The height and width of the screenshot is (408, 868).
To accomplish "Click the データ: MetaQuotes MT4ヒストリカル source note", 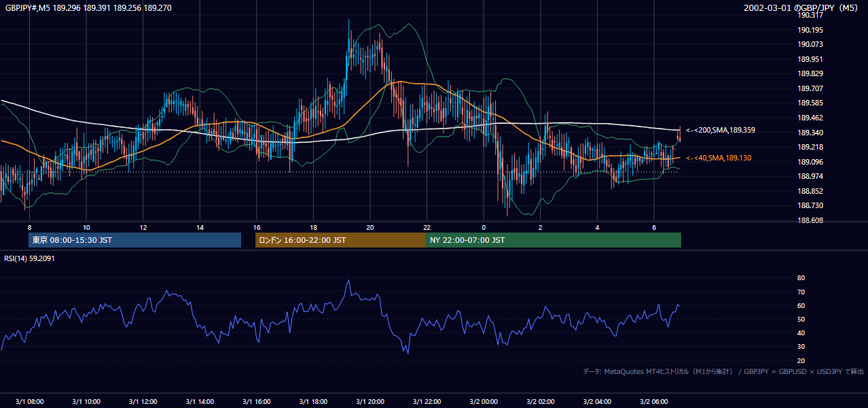I will [x=723, y=371].
